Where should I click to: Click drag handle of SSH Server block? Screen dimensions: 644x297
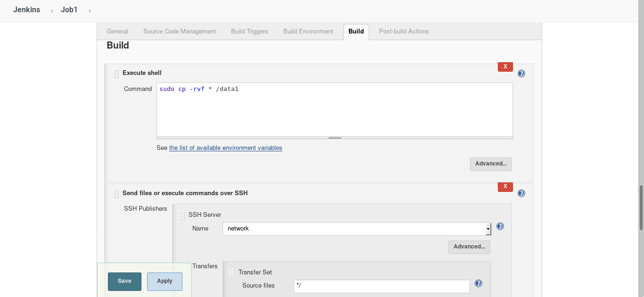(182, 215)
